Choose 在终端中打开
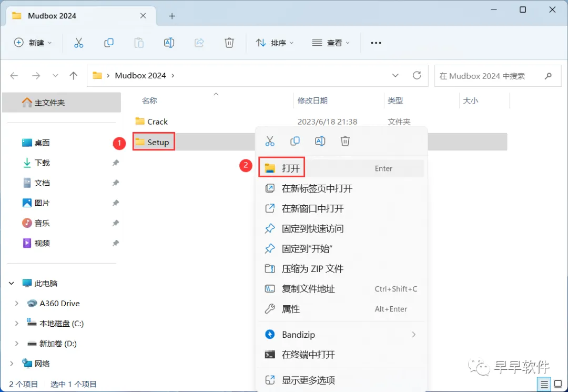 tap(341, 354)
